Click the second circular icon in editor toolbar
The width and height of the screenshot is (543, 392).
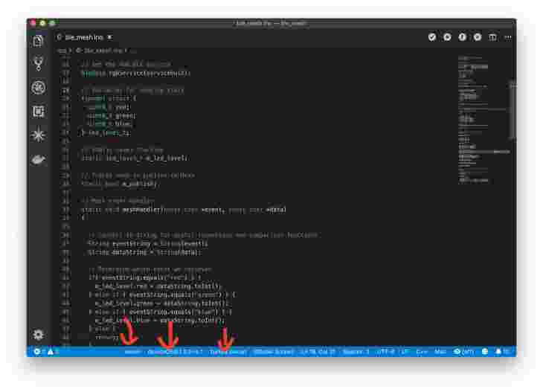tap(447, 37)
